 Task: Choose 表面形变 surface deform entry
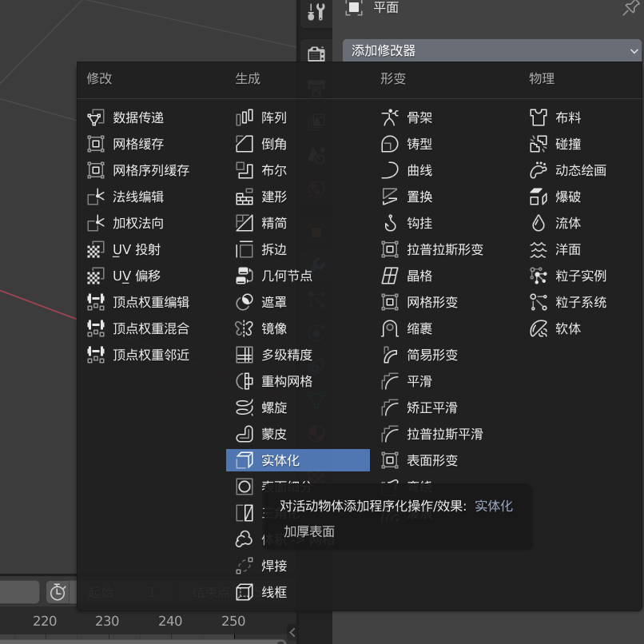(x=446, y=460)
